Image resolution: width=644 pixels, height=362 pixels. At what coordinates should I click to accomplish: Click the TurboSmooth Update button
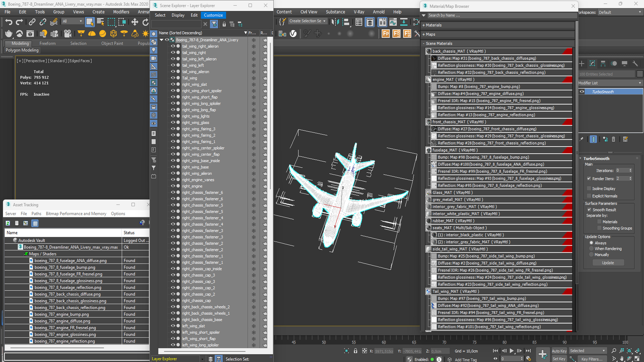point(608,263)
